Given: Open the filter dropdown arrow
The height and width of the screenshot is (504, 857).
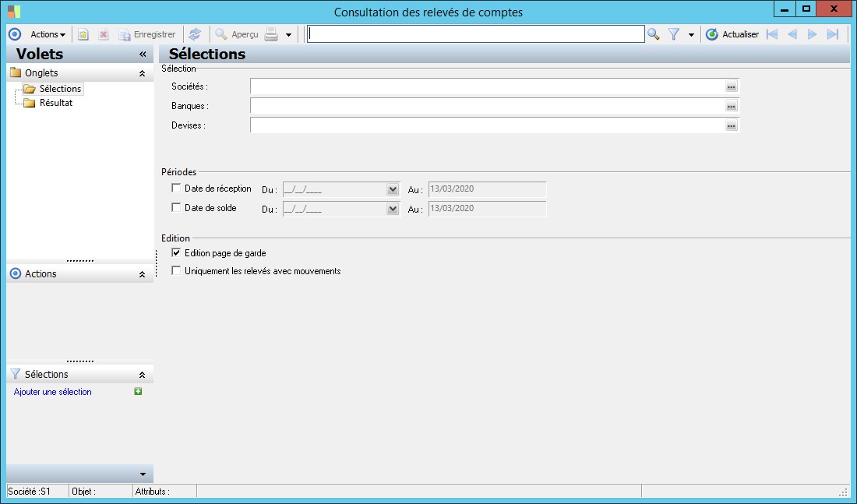Looking at the screenshot, I should point(691,35).
